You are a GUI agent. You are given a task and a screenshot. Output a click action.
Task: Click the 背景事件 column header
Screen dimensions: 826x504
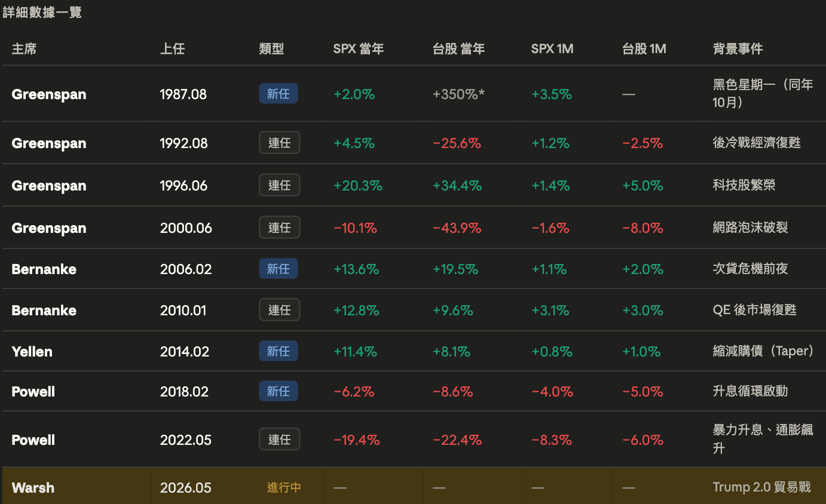(738, 49)
